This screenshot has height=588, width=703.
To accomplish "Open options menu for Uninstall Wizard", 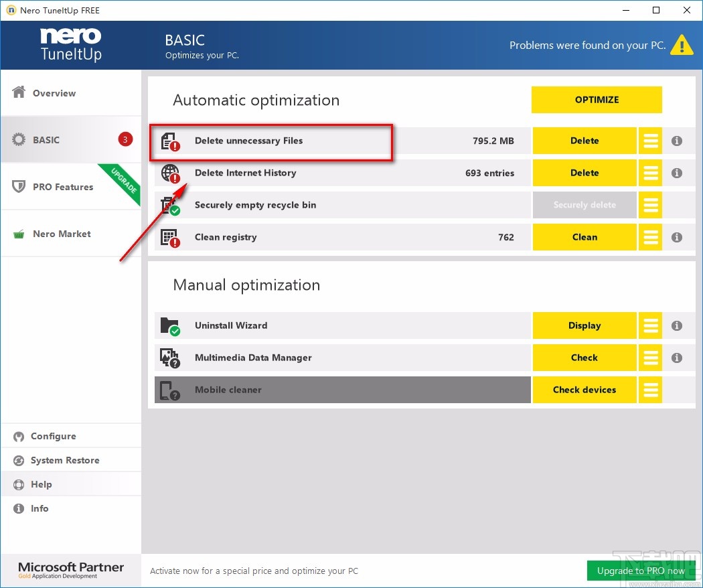I will pos(651,325).
